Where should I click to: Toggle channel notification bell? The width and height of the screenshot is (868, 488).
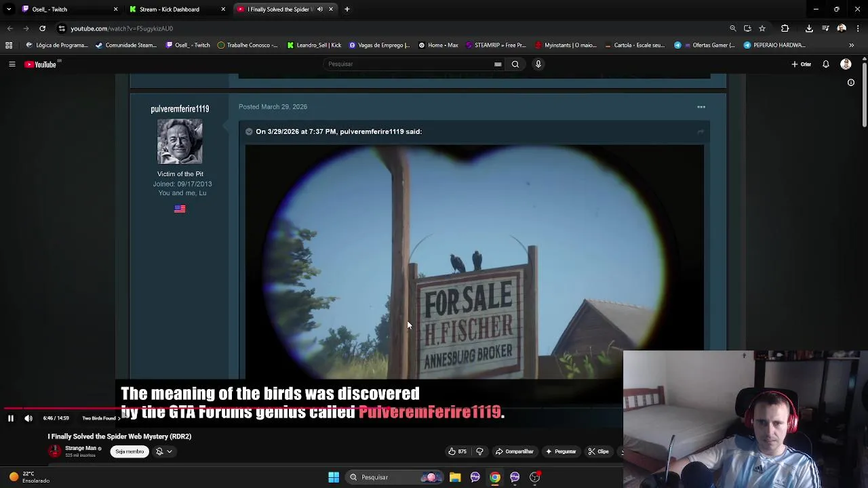(x=160, y=451)
